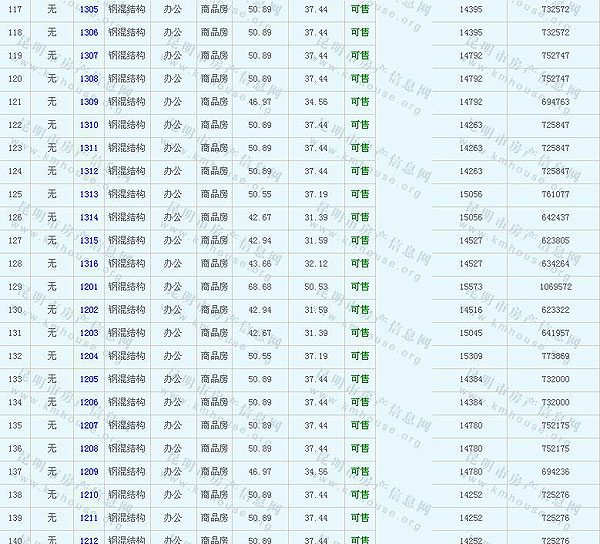Select room 1309 link

pos(89,102)
